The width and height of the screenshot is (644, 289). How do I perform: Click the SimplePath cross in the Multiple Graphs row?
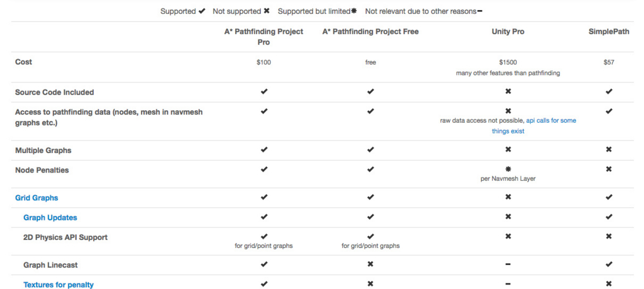[609, 150]
